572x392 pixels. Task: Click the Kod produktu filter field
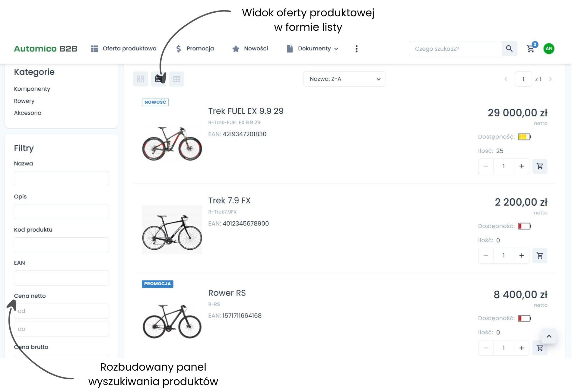pyautogui.click(x=61, y=245)
